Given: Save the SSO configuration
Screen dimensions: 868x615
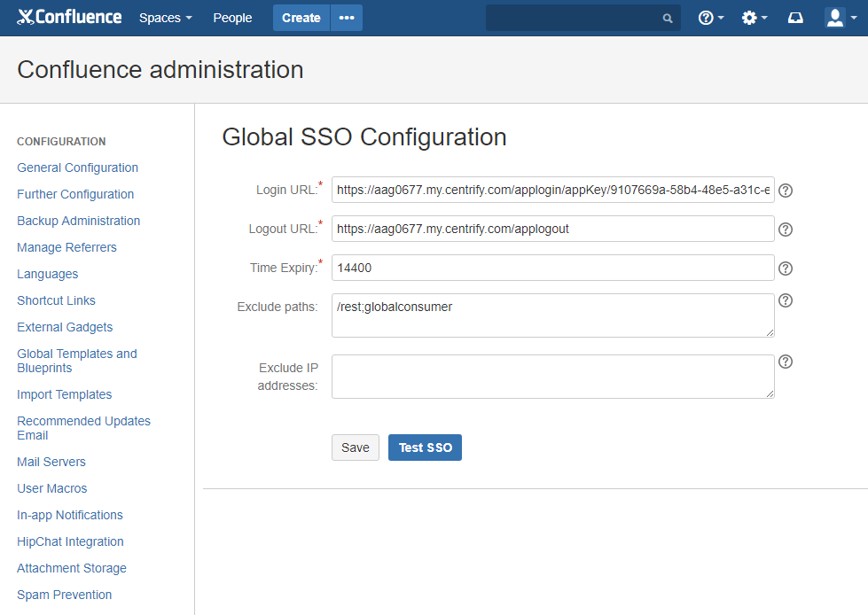Looking at the screenshot, I should 355,448.
